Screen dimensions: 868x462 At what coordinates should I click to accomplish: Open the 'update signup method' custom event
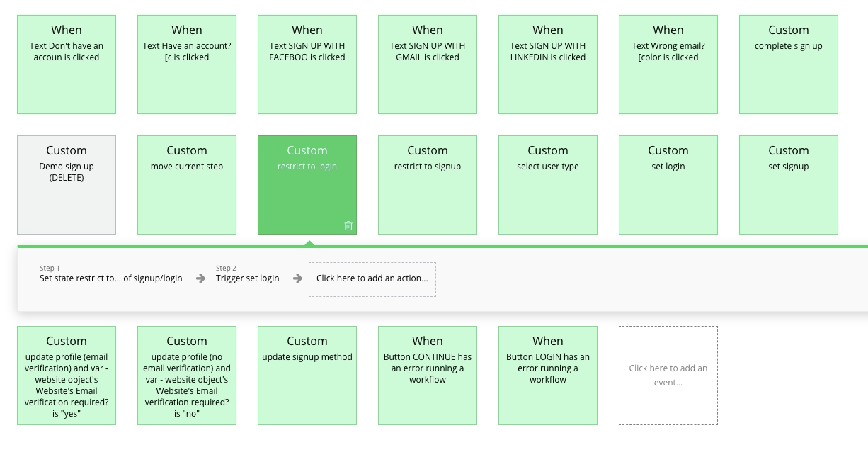pos(307,376)
